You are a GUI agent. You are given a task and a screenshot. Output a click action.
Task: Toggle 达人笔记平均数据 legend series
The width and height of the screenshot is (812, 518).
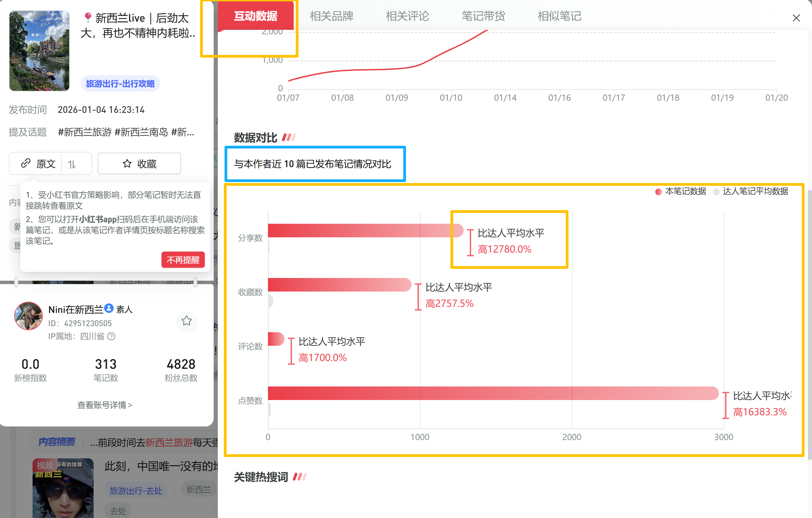750,192
